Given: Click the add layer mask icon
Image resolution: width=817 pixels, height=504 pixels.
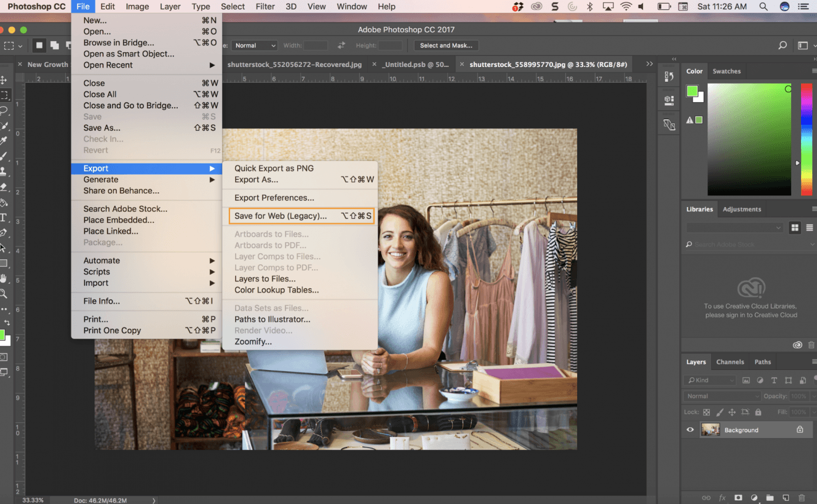Looking at the screenshot, I should point(738,497).
